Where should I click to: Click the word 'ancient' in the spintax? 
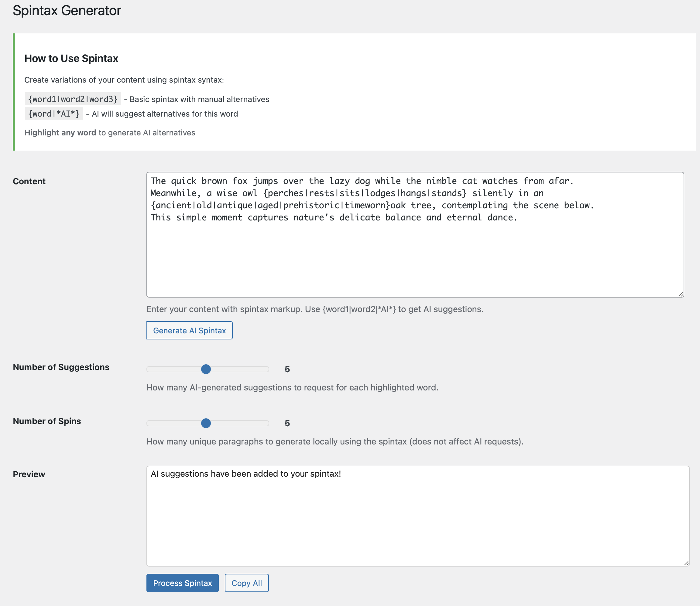click(173, 205)
